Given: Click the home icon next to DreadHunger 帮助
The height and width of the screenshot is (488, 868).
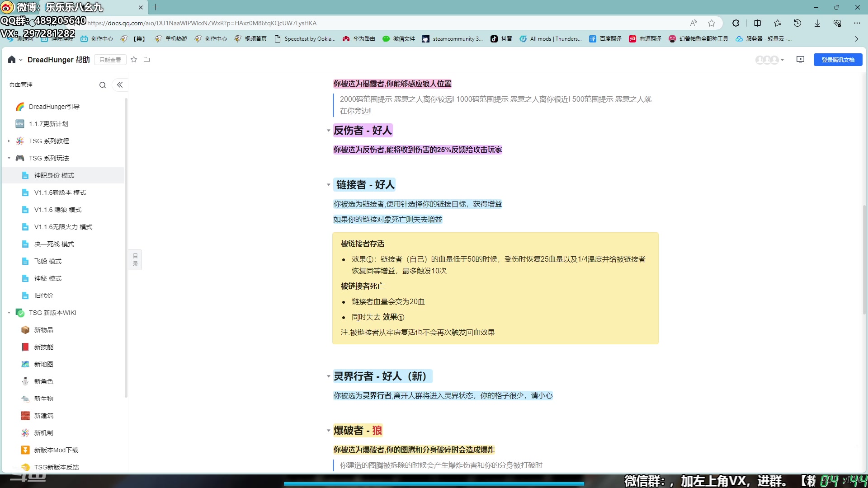Looking at the screenshot, I should [12, 60].
